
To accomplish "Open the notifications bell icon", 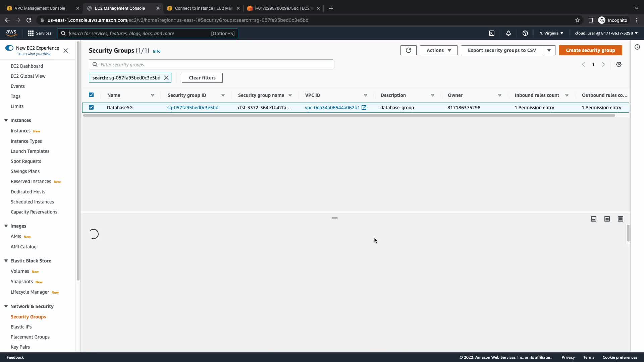I will pos(508,33).
